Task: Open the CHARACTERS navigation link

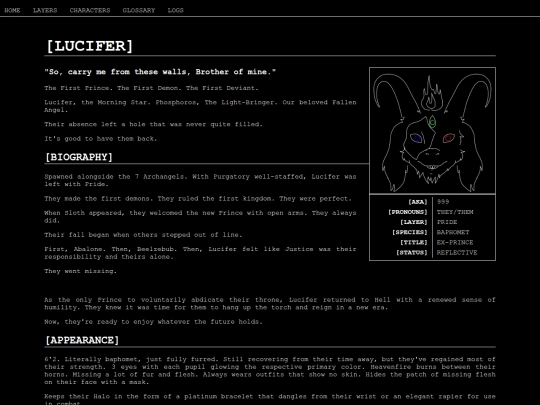Action: tap(90, 10)
